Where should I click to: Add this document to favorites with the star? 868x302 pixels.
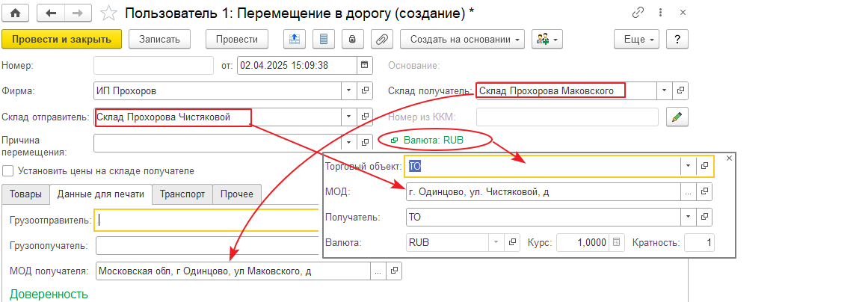pos(108,13)
